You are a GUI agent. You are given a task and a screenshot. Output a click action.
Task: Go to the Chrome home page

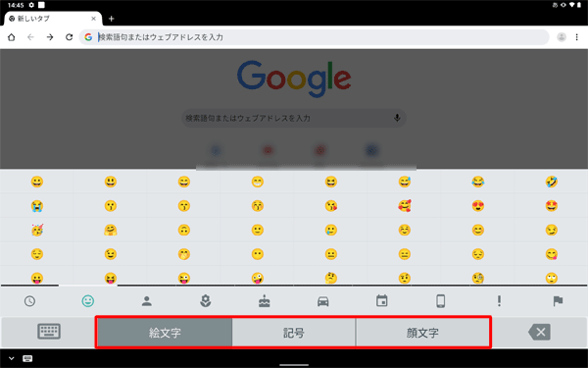pyautogui.click(x=11, y=37)
